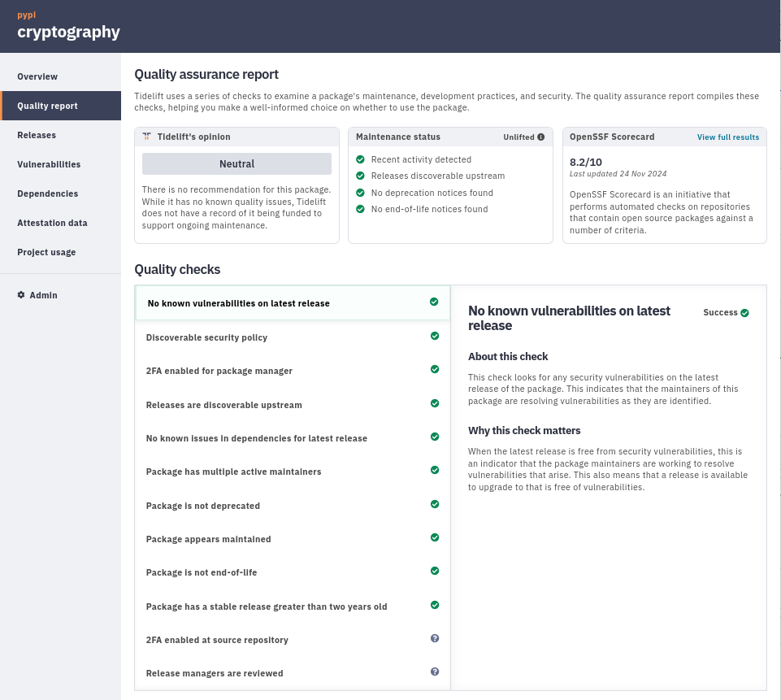Click the 8.2/10 scorecard score
Image resolution: width=781 pixels, height=700 pixels.
[x=586, y=162]
